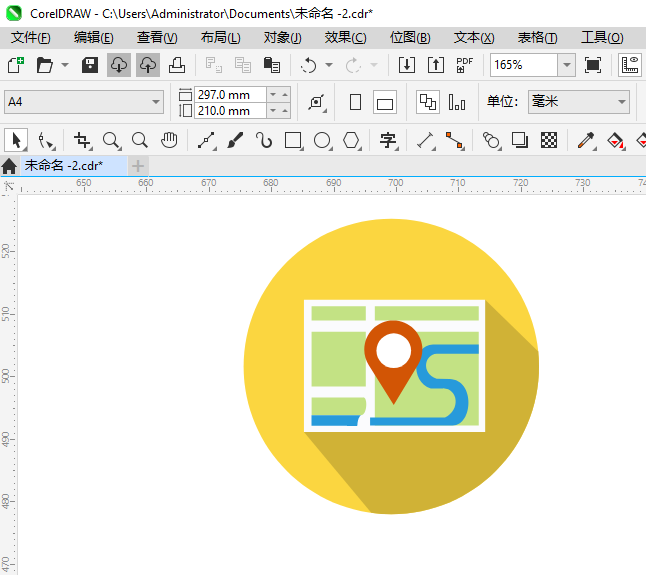The width and height of the screenshot is (646, 575).
Task: Click the page height field 210.0 mm
Action: [x=231, y=111]
